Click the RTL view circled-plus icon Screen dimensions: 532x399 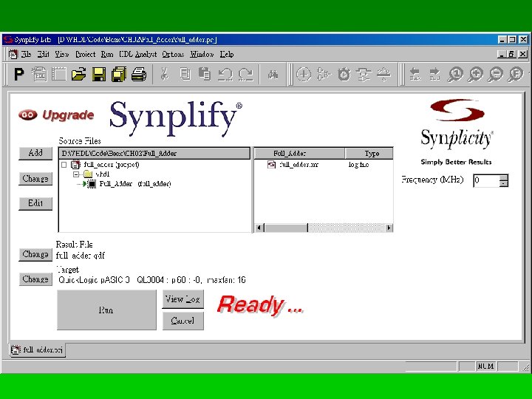coord(304,75)
